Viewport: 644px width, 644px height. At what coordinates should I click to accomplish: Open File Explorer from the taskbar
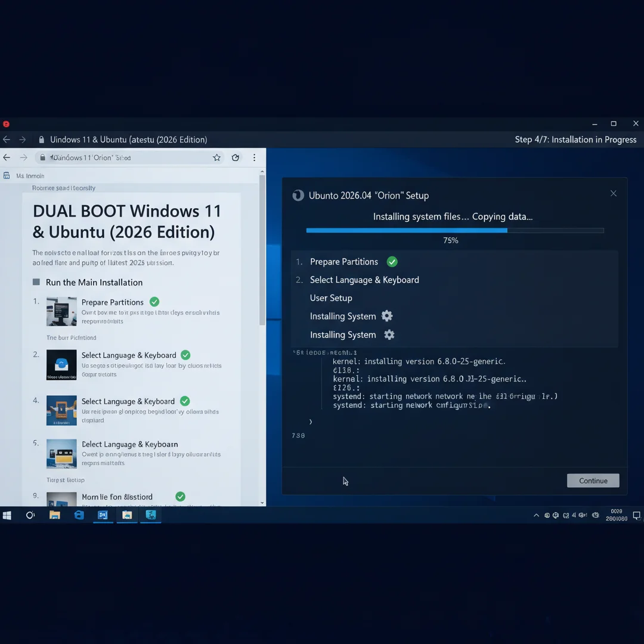click(x=55, y=515)
